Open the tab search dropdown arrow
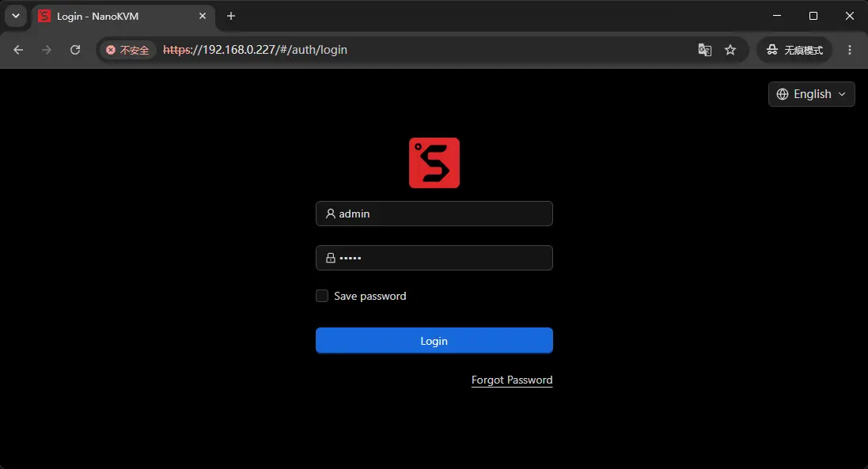Image resolution: width=868 pixels, height=469 pixels. point(16,16)
